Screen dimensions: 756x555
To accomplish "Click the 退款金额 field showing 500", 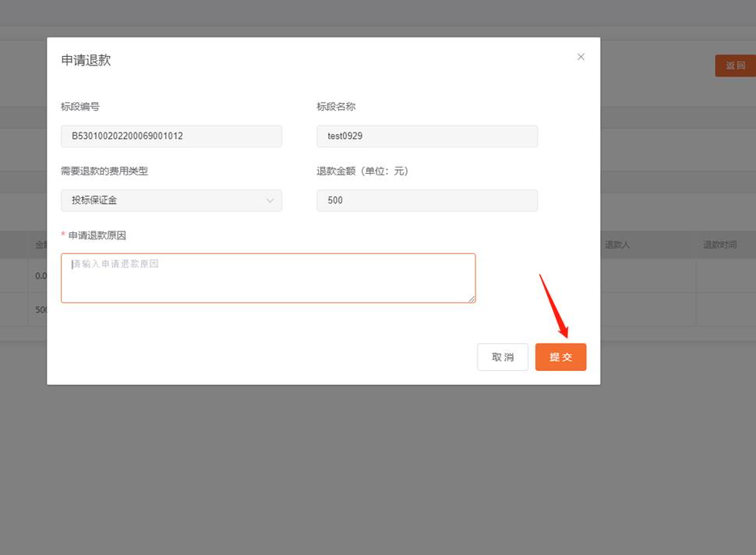I will (x=427, y=200).
